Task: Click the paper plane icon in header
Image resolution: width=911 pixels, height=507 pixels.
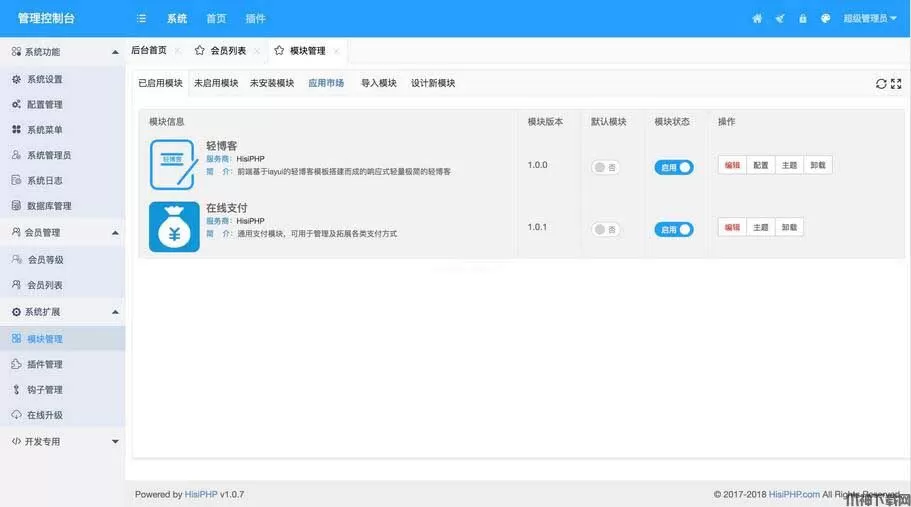Action: (780, 19)
